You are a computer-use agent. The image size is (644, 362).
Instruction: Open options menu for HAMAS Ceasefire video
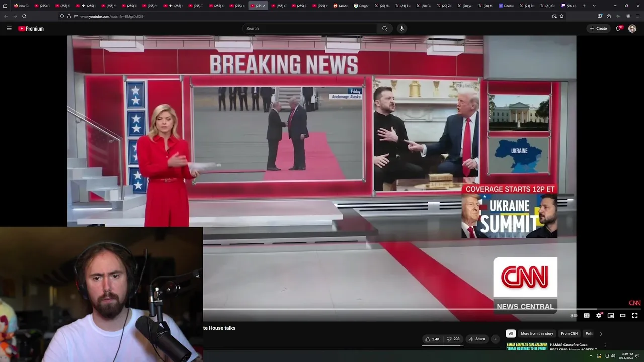[x=605, y=345]
